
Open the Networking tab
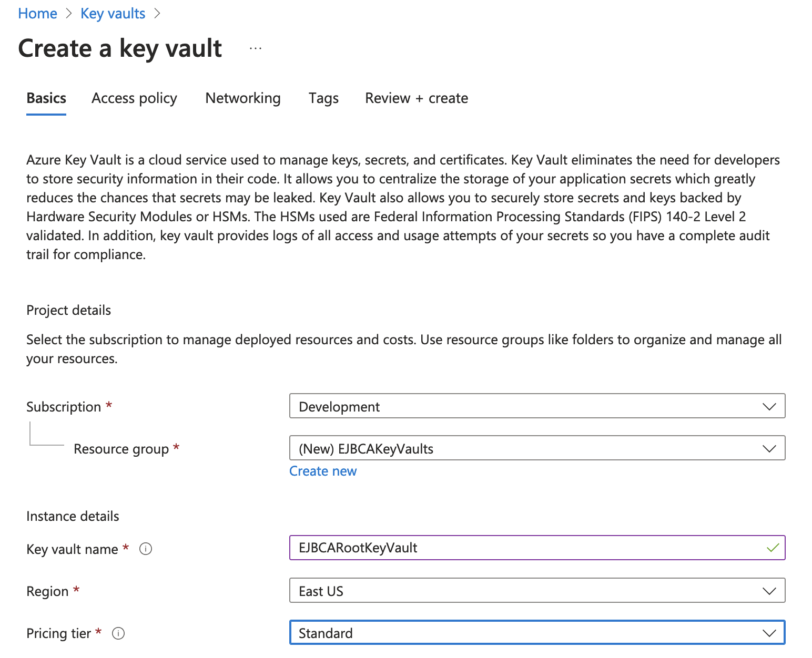coord(242,98)
